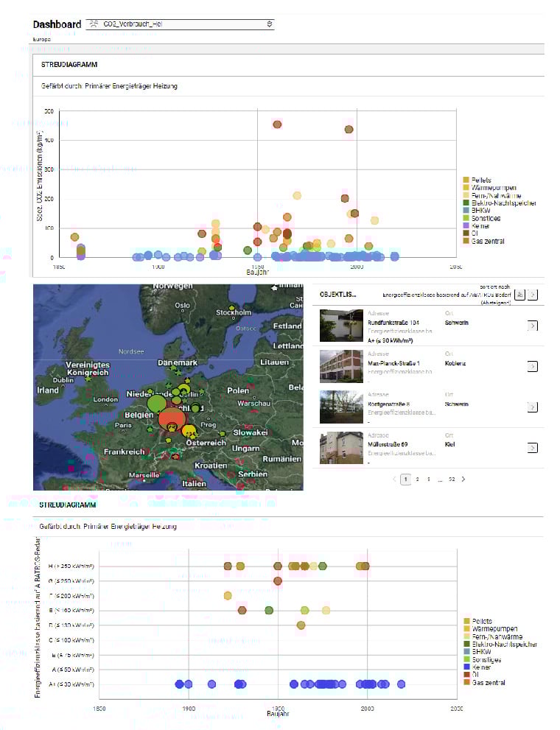The image size is (560, 730).
Task: Jump to page 2 of the object list
Action: [417, 479]
